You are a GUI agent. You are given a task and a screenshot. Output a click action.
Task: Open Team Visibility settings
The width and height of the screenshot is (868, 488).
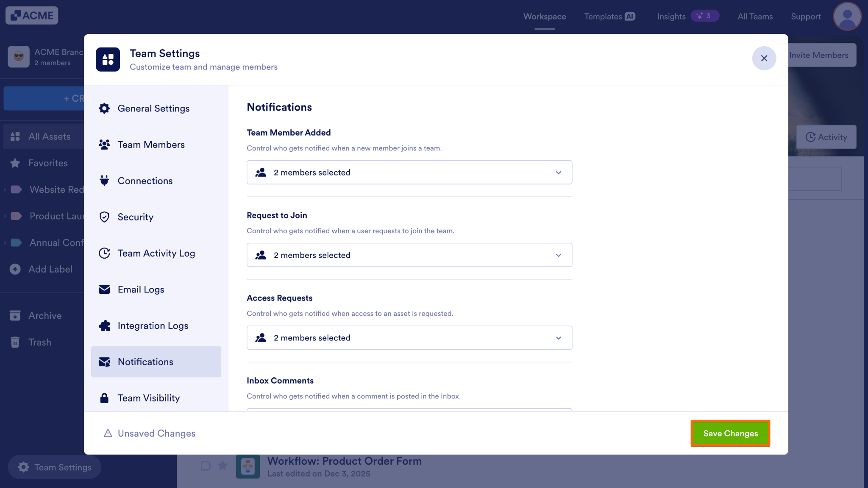click(156, 398)
